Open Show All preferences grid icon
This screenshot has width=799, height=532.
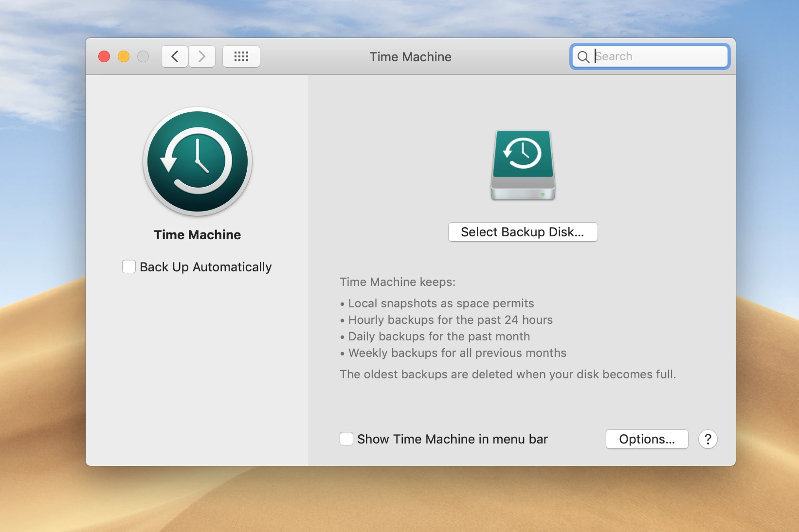[240, 56]
